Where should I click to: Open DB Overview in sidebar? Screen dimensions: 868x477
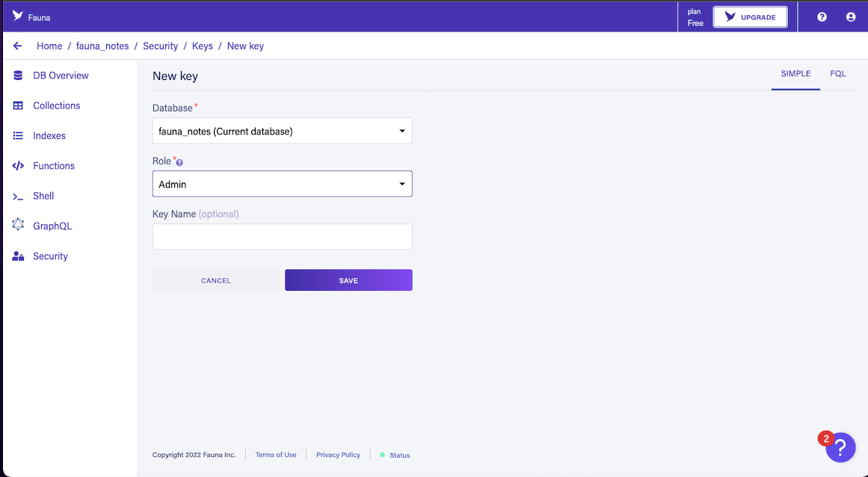pos(61,76)
